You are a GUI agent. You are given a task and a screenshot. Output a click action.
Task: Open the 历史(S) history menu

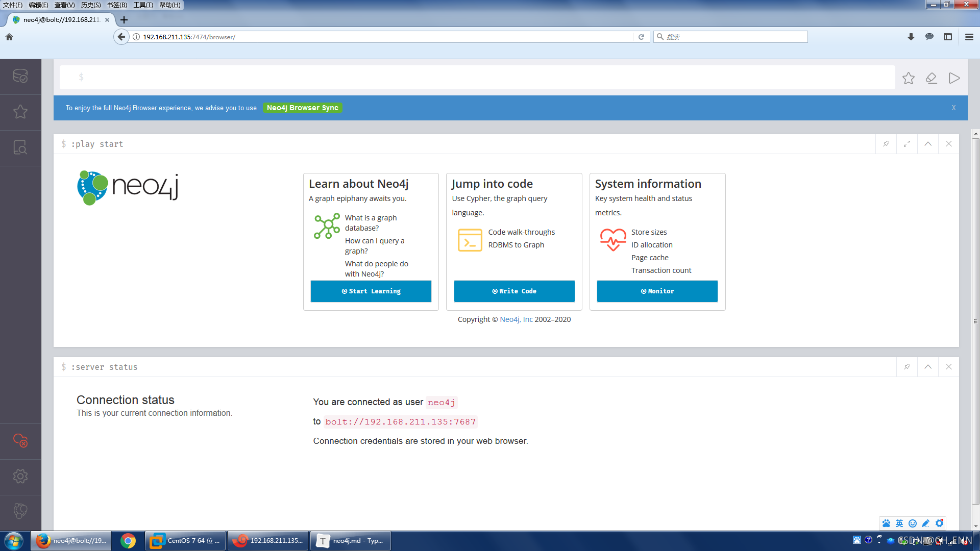point(91,5)
